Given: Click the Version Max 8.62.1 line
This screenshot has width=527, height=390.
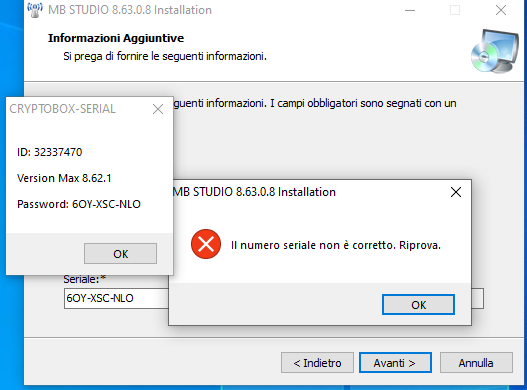Looking at the screenshot, I should (x=64, y=178).
